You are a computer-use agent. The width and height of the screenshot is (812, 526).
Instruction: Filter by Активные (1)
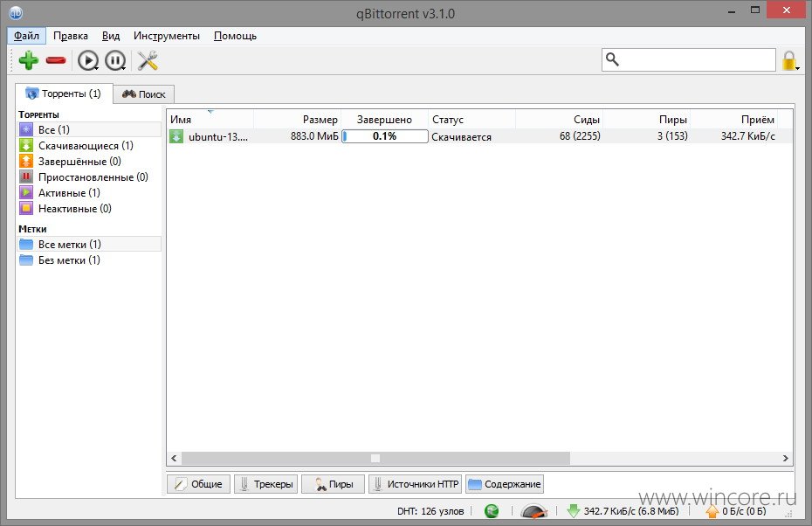(89, 193)
